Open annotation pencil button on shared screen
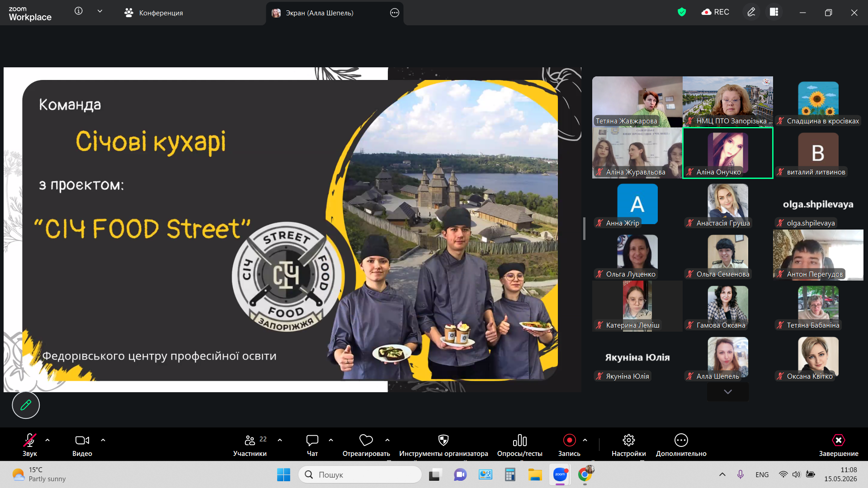The image size is (868, 488). coord(26,405)
